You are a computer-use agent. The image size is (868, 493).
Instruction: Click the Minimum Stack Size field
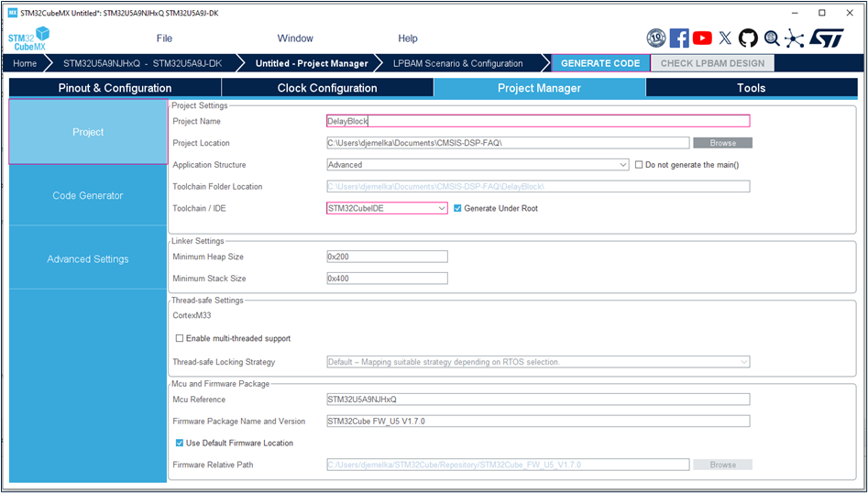(x=387, y=279)
